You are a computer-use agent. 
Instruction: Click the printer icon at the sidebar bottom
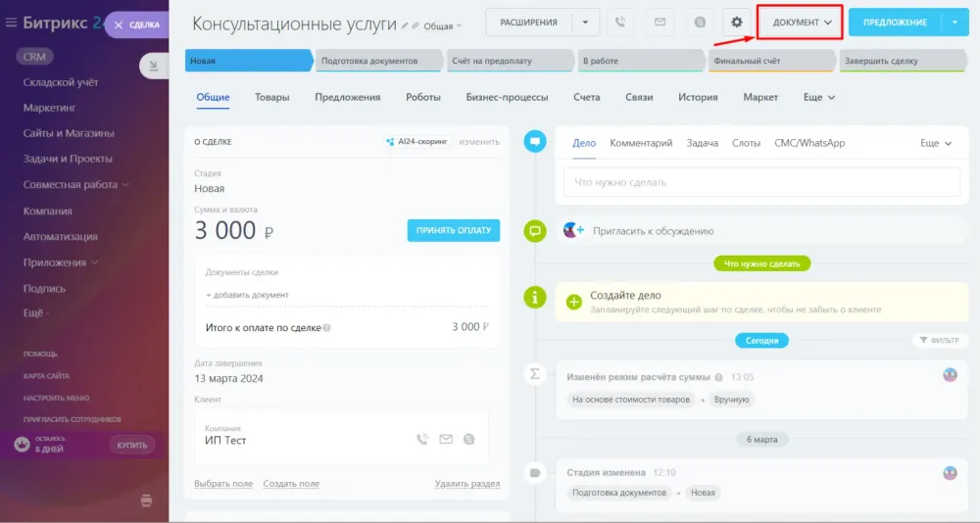pyautogui.click(x=146, y=500)
